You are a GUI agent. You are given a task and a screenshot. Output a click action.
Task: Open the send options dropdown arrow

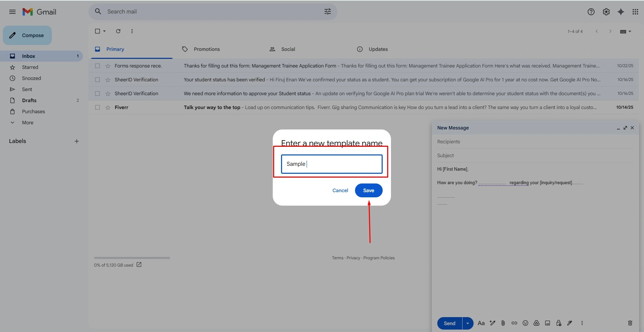468,323
